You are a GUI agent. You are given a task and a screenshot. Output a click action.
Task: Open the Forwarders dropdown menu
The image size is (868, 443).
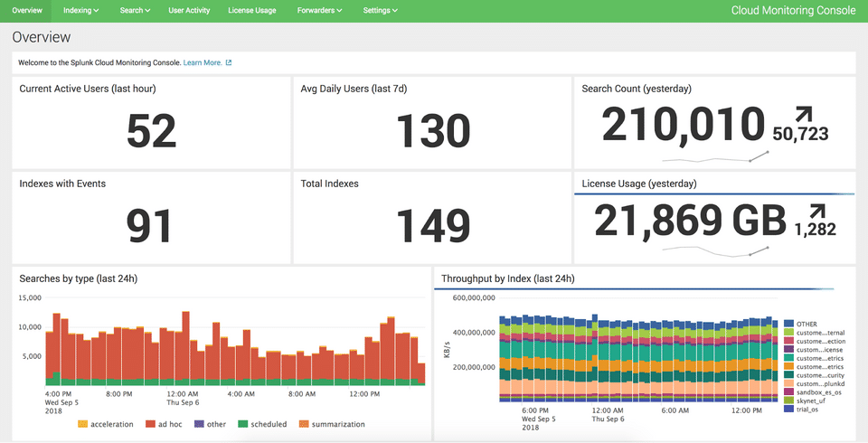(x=319, y=11)
